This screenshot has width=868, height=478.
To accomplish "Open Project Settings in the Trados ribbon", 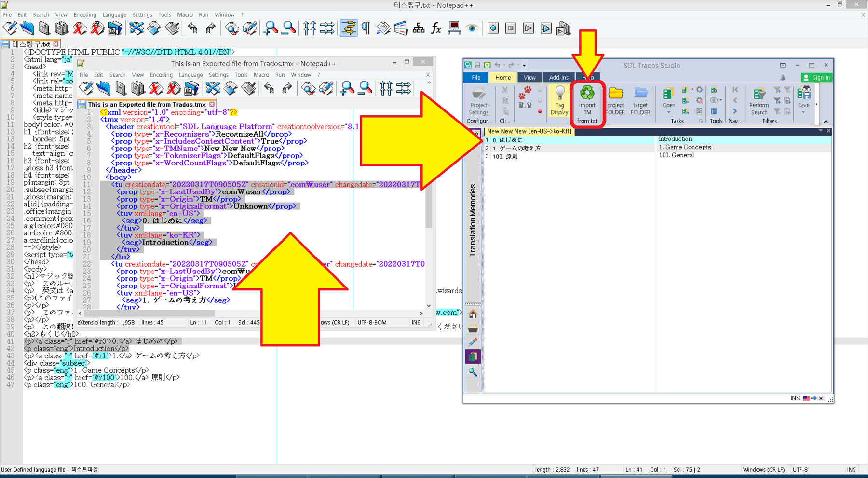I will pyautogui.click(x=478, y=102).
